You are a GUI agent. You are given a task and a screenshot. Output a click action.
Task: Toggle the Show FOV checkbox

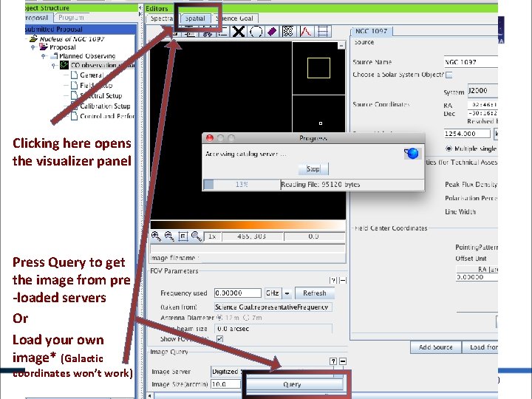pos(219,338)
